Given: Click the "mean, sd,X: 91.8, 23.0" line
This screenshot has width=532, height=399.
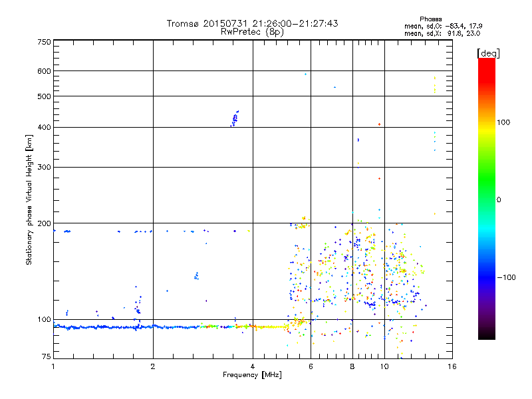Looking at the screenshot, I should 442,34.
